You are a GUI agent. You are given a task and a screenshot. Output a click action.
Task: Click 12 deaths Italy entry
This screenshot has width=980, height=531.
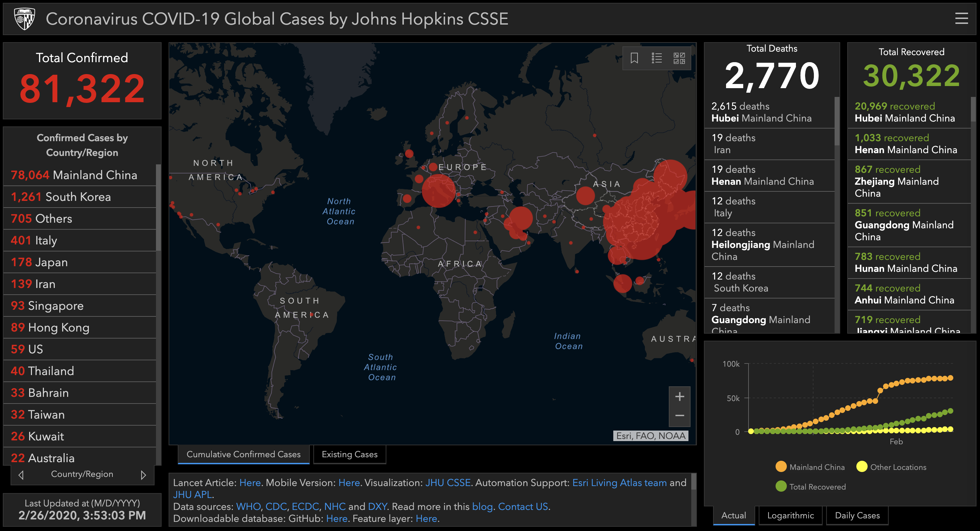click(769, 207)
